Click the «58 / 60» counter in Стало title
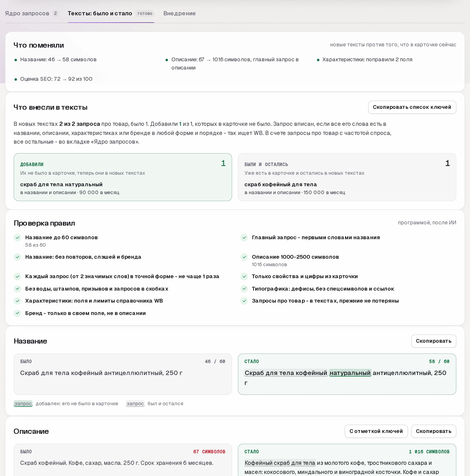The height and width of the screenshot is (476, 470). point(439,361)
